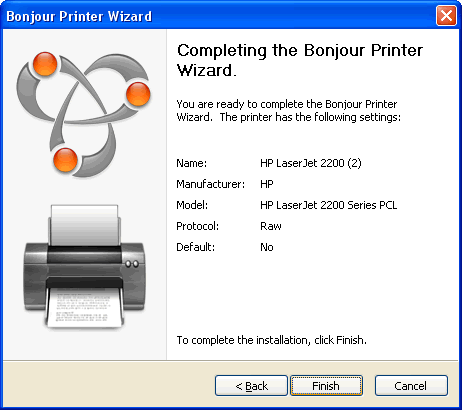462x410 pixels.
Task: Click the printer name HP LaserJet 2200 (2)
Action: (311, 163)
